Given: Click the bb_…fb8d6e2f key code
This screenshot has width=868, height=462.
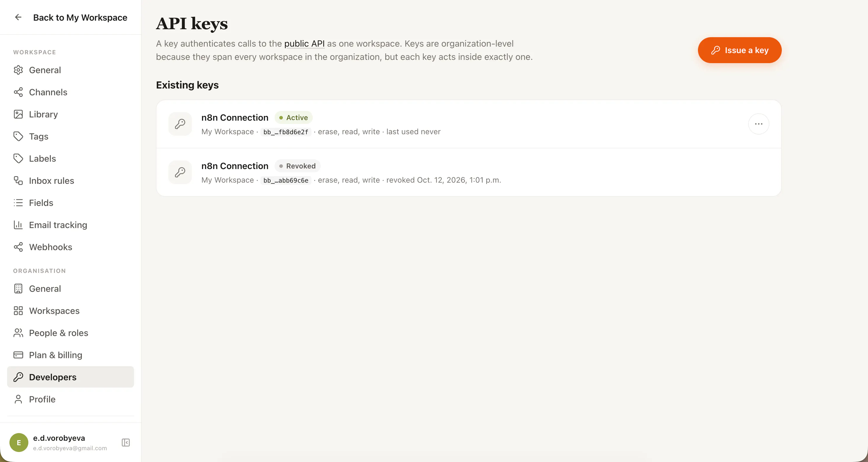Looking at the screenshot, I should (286, 132).
